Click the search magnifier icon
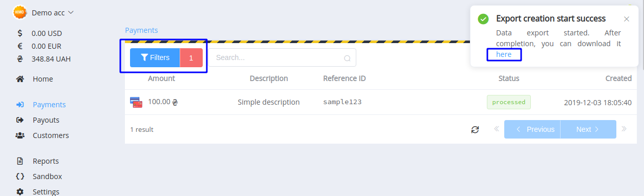This screenshot has width=644, height=196. [347, 58]
